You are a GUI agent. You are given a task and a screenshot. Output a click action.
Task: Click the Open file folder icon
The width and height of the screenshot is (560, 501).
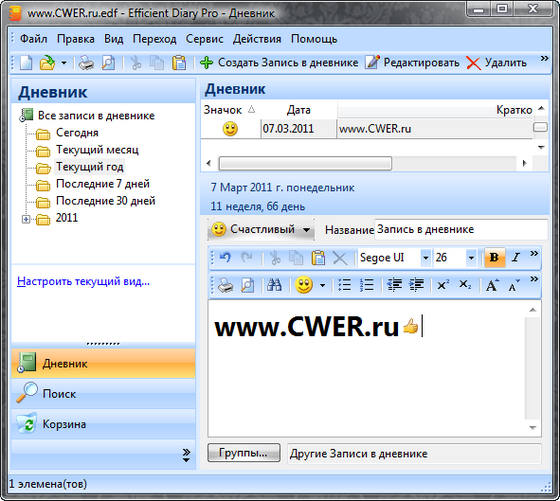click(47, 63)
